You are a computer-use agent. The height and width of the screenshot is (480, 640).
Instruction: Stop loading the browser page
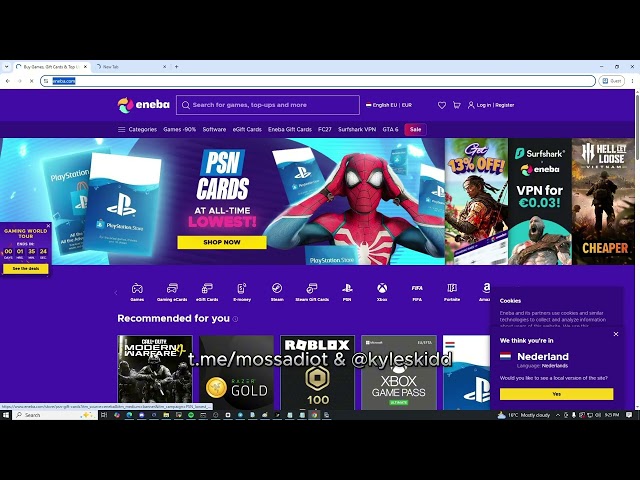31,81
